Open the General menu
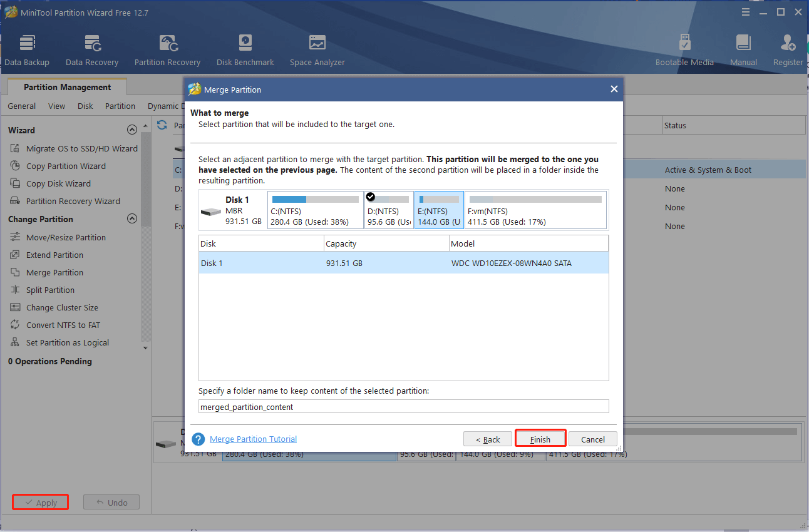 [x=22, y=106]
